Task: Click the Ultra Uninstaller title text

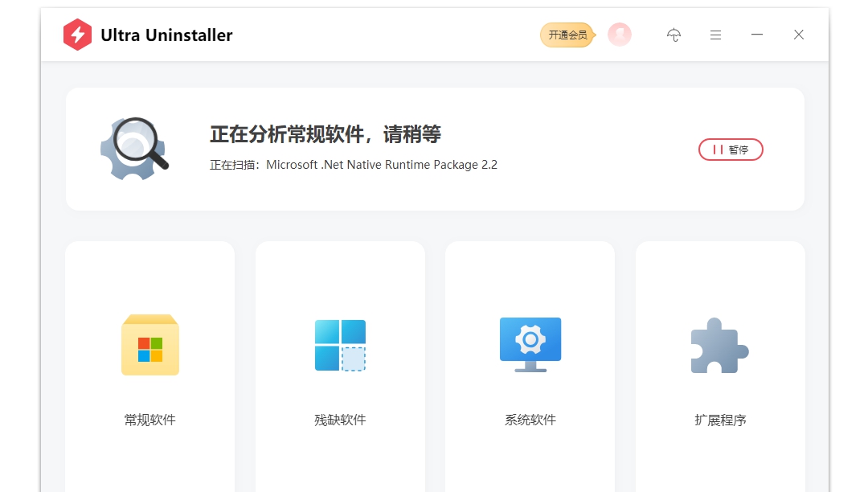Action: 166,35
